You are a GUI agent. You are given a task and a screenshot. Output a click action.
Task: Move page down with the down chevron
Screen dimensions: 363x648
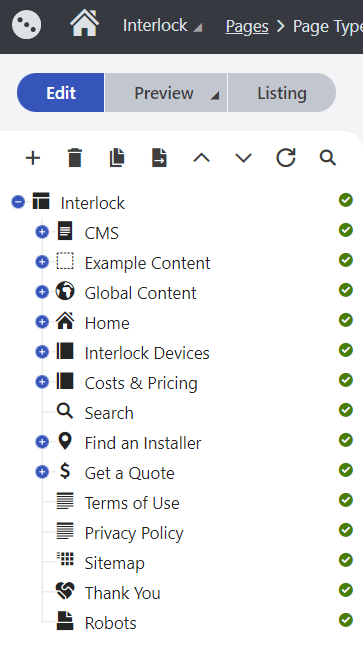click(x=244, y=158)
